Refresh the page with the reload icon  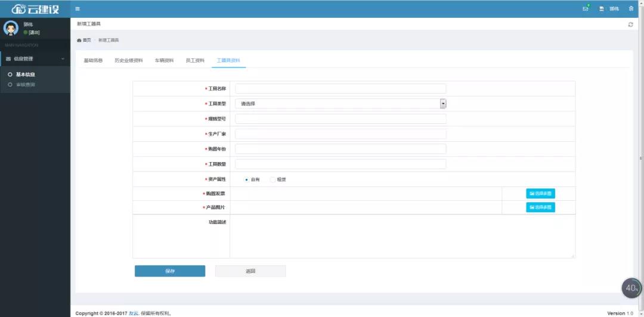(630, 24)
